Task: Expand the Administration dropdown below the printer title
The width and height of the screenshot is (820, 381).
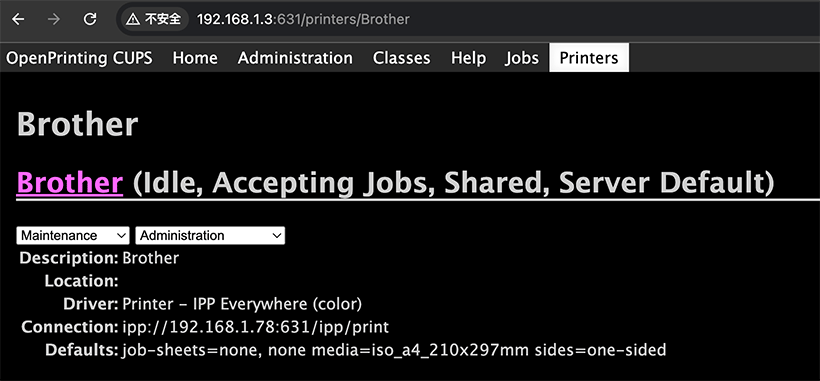Action: click(210, 235)
